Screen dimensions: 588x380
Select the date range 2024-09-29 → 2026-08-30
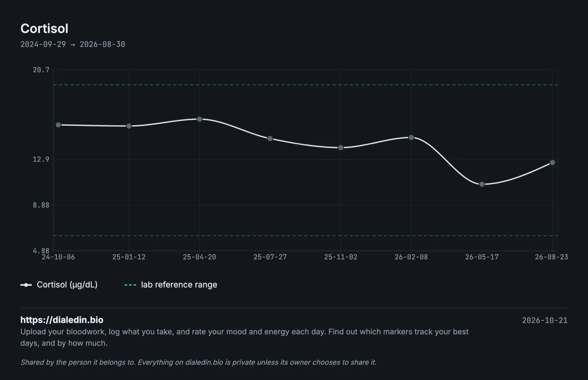point(73,44)
